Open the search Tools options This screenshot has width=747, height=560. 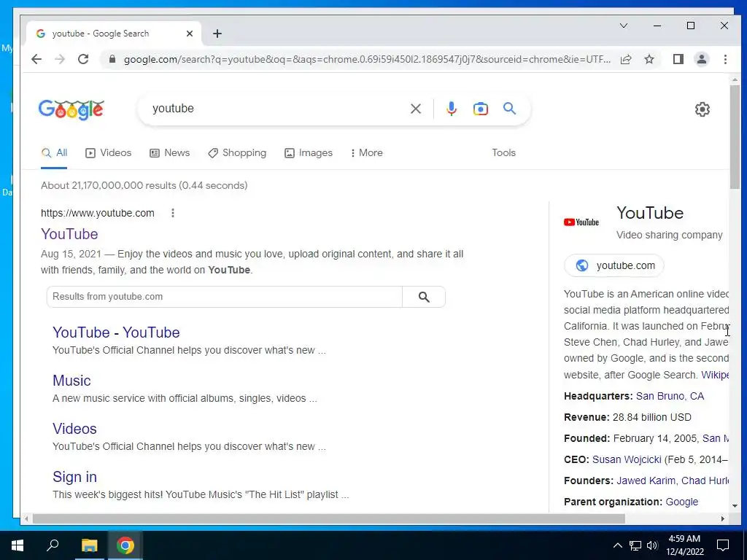[x=503, y=153]
